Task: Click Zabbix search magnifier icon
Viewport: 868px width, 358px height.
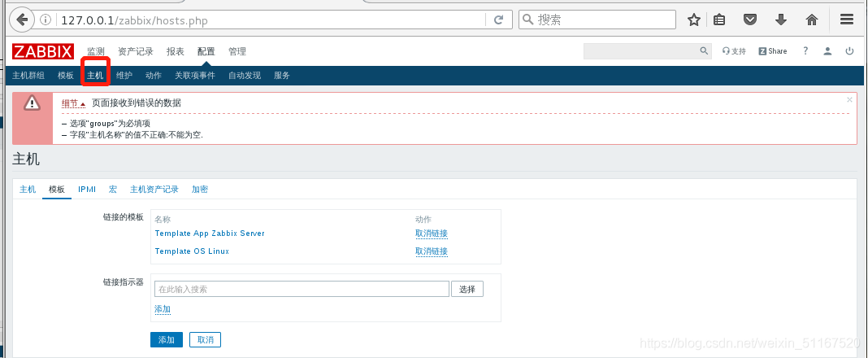Action: 704,51
